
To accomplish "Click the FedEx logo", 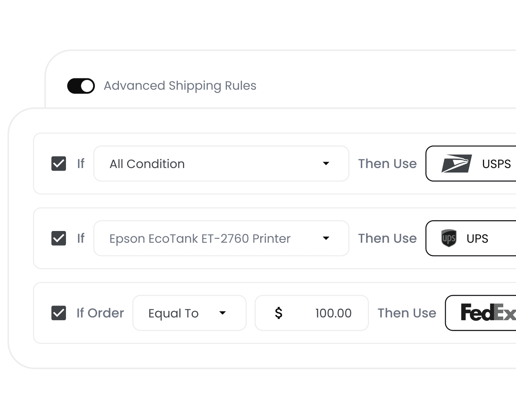I will coord(488,313).
